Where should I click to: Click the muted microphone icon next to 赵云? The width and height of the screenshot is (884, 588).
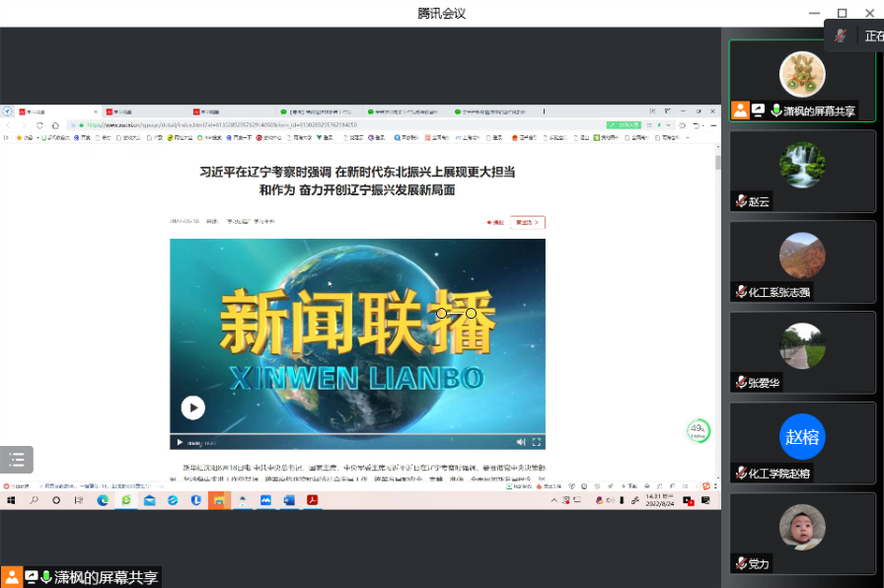(740, 201)
